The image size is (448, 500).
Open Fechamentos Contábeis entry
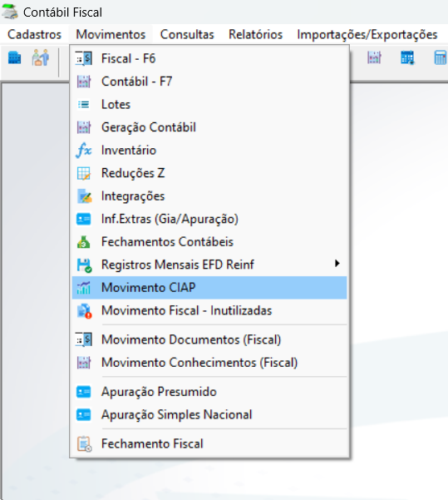(209, 242)
